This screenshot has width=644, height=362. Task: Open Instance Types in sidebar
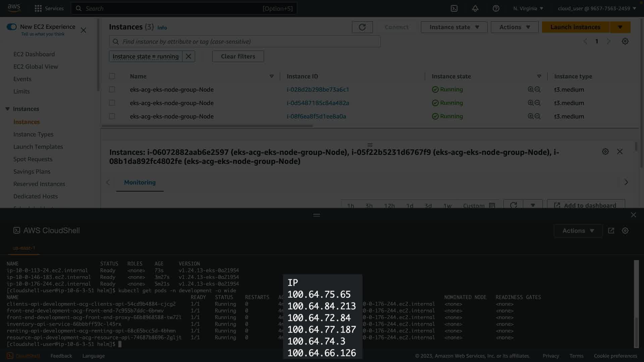pyautogui.click(x=33, y=134)
